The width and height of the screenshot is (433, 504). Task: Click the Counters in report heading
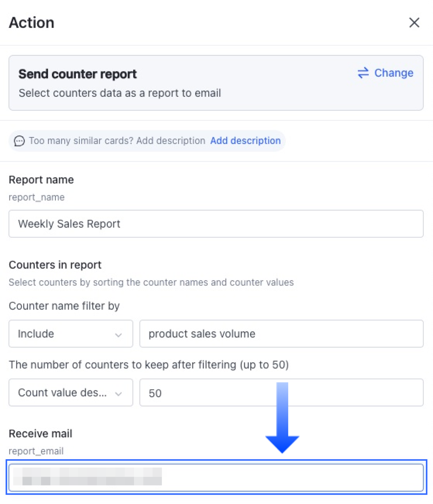click(55, 265)
